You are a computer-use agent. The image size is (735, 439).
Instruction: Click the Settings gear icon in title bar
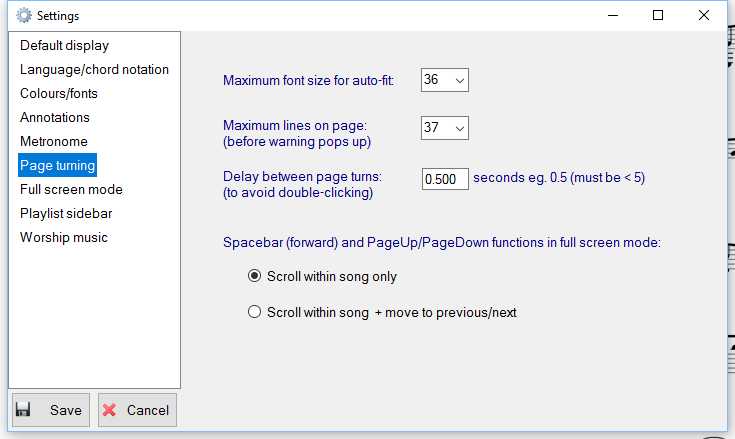23,15
